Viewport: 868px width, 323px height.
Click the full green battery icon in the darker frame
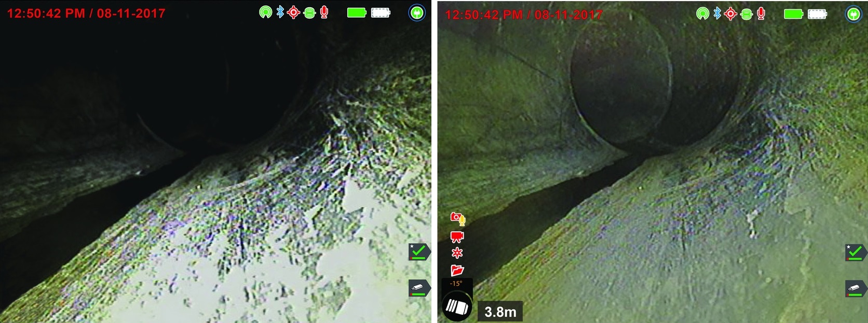pyautogui.click(x=357, y=12)
